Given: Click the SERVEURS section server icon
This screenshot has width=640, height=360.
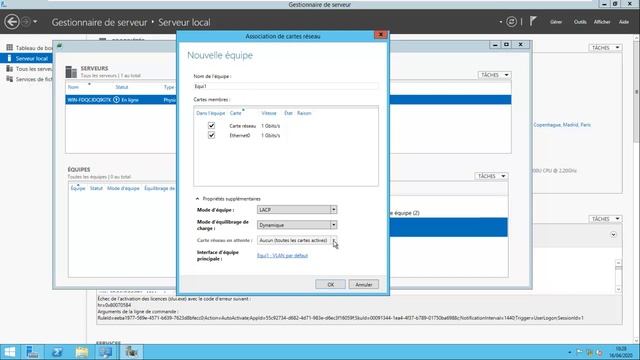Looking at the screenshot, I should [x=71, y=72].
